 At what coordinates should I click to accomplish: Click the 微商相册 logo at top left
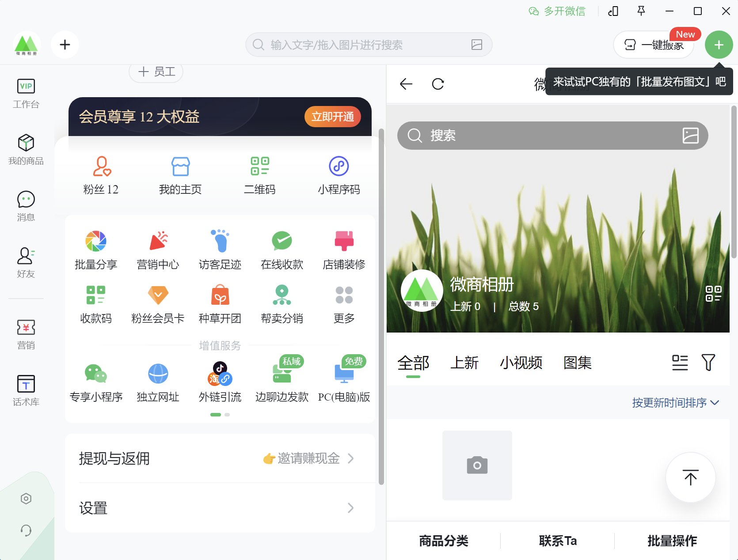tap(27, 45)
